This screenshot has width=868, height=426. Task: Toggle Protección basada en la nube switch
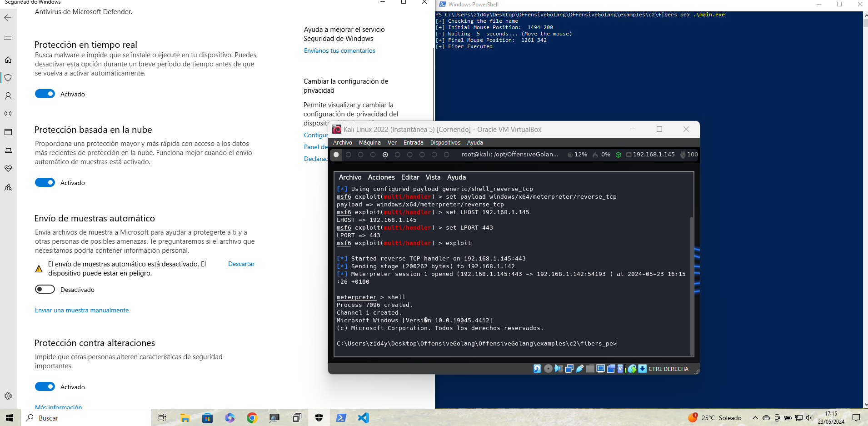pyautogui.click(x=45, y=182)
